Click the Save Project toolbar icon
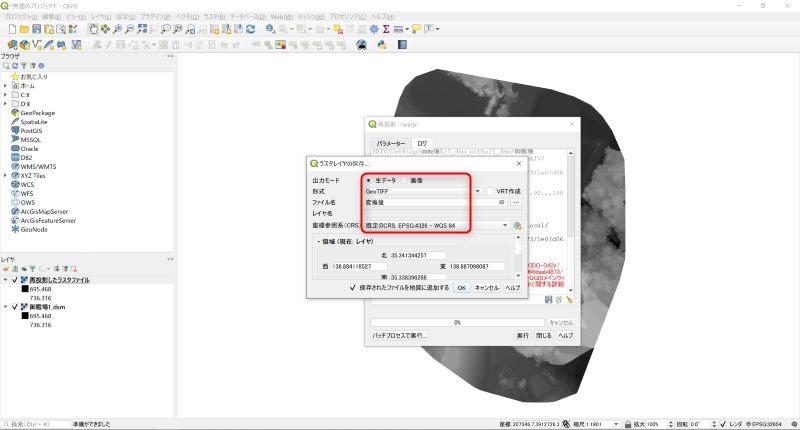This screenshot has height=430, width=800. [37, 30]
